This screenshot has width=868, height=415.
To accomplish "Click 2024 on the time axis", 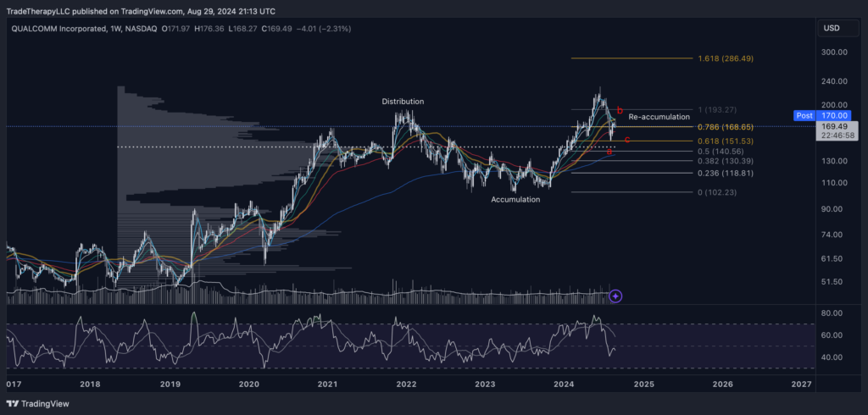I will [x=564, y=384].
